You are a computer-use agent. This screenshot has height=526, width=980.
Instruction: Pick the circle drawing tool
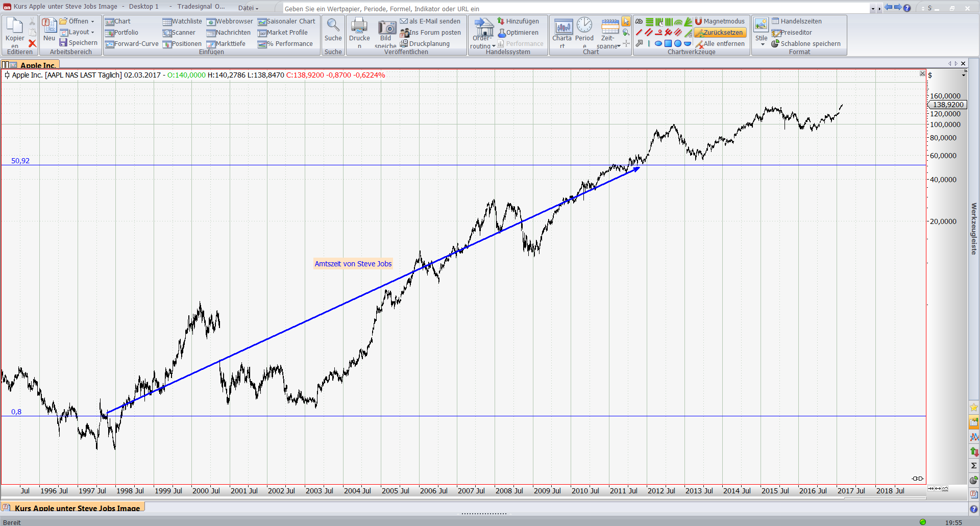(x=678, y=44)
